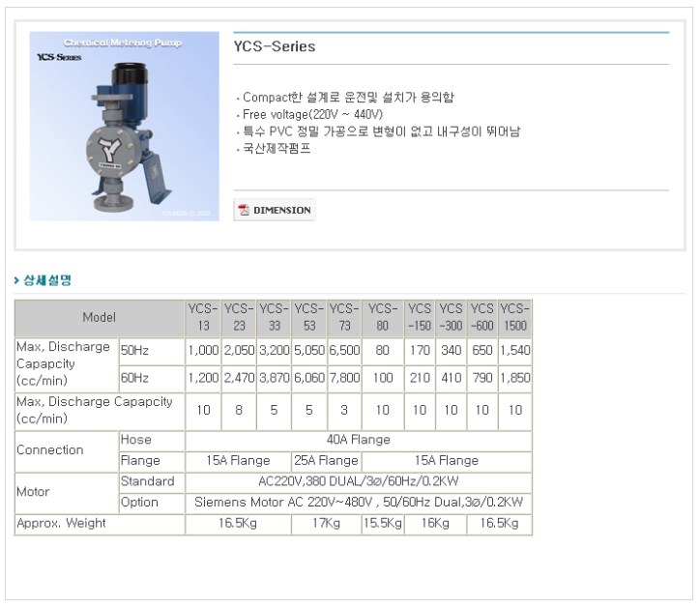Click the Motor row label

[67, 492]
